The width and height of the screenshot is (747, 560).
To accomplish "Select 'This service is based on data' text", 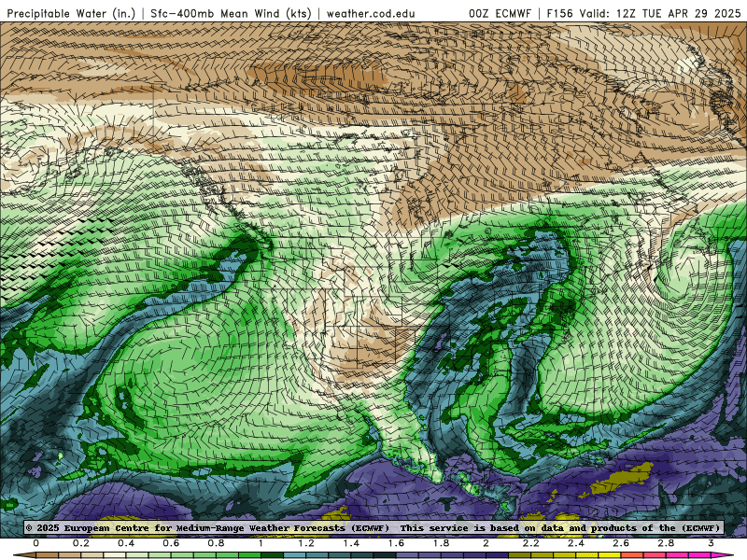I will pyautogui.click(x=481, y=528).
